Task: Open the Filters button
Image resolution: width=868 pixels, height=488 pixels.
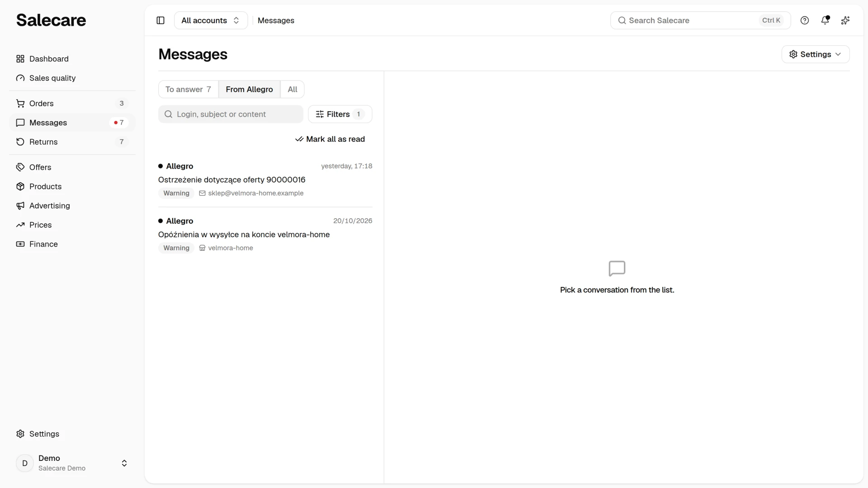Action: point(340,114)
